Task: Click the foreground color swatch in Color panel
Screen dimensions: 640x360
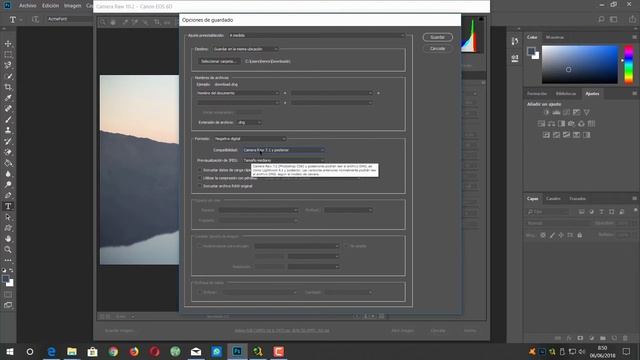Action: pyautogui.click(x=531, y=51)
